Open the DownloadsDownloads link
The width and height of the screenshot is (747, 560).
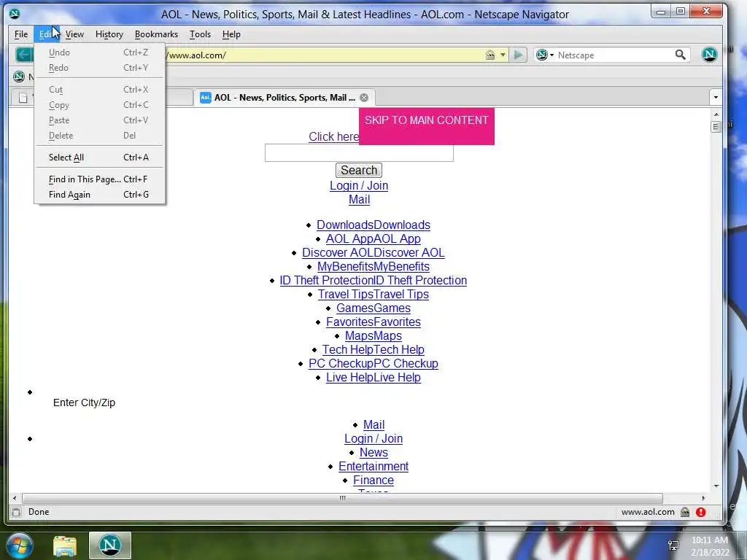373,225
